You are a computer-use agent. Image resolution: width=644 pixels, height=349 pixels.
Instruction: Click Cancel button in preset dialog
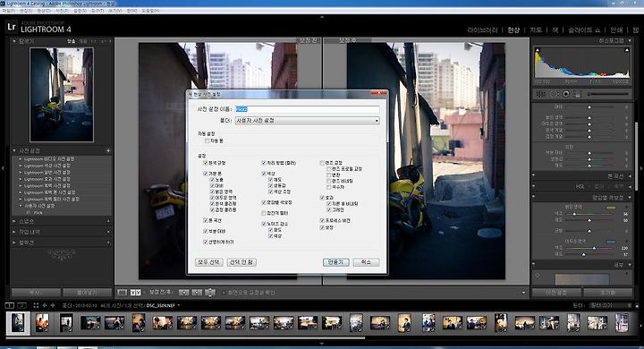(x=366, y=262)
